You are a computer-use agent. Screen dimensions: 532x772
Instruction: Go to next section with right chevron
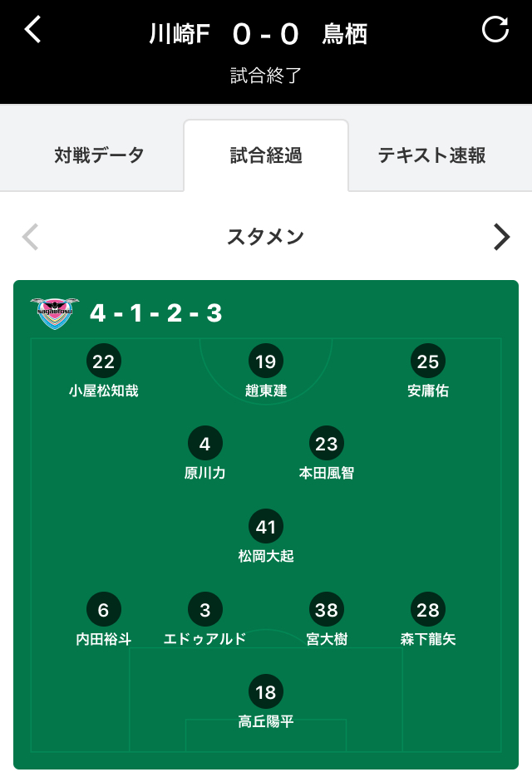tap(501, 238)
